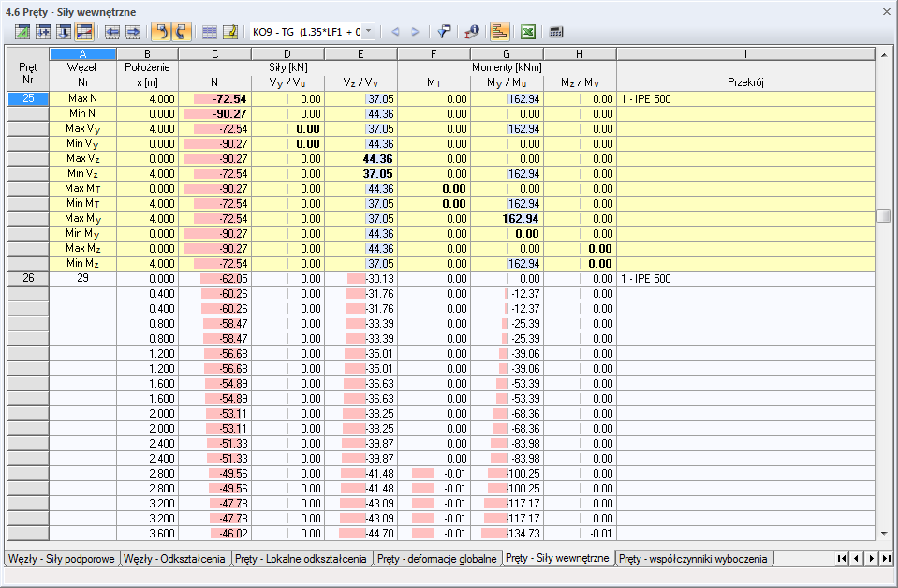Toggle the highlighted extreme-values table icon
The image size is (898, 588).
click(x=84, y=32)
